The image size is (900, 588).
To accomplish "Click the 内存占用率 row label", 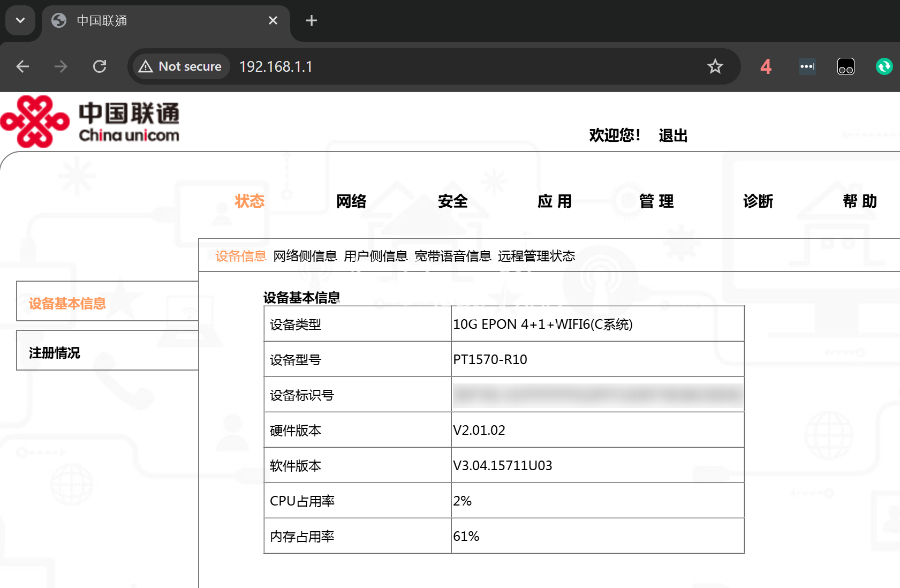I will [x=302, y=537].
